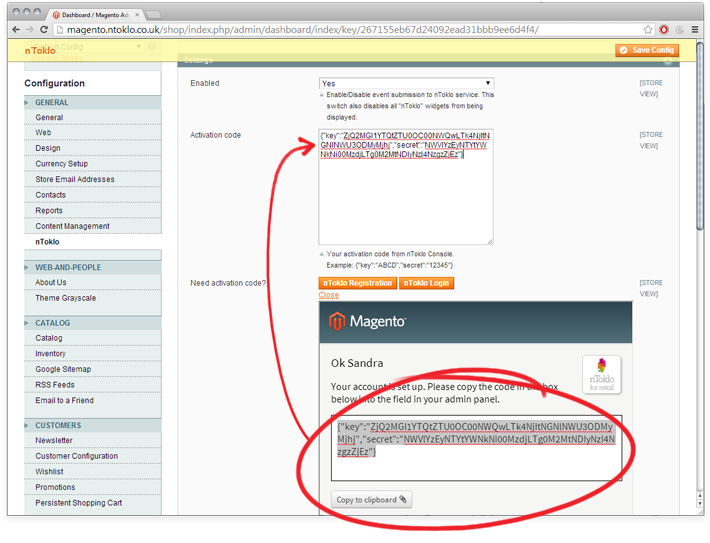Open Email to a Friend configuration
Screen dimensions: 710x543
(65, 401)
